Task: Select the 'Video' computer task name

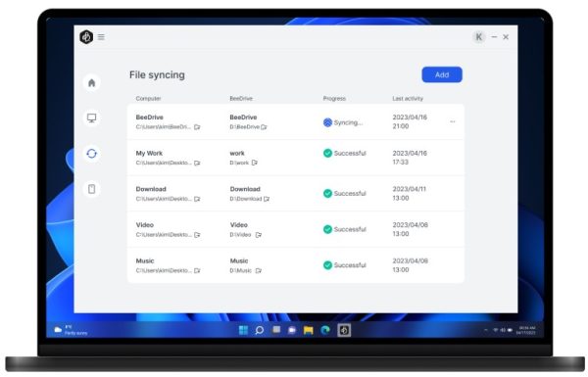Action: pyautogui.click(x=145, y=225)
